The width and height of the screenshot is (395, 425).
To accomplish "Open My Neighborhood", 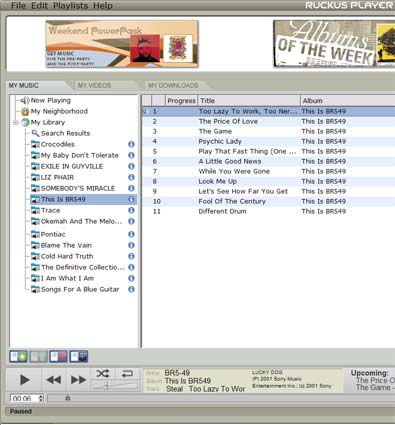I will 59,111.
